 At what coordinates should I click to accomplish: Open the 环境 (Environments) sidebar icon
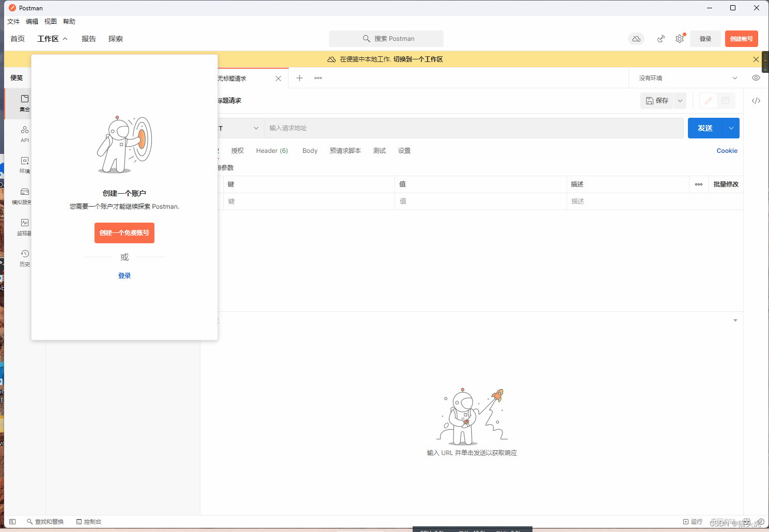click(x=24, y=165)
